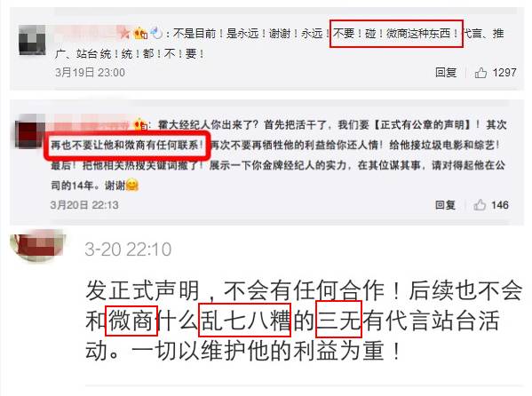
Task: Open the second commenter's dark red avatar
Action: [x=30, y=131]
